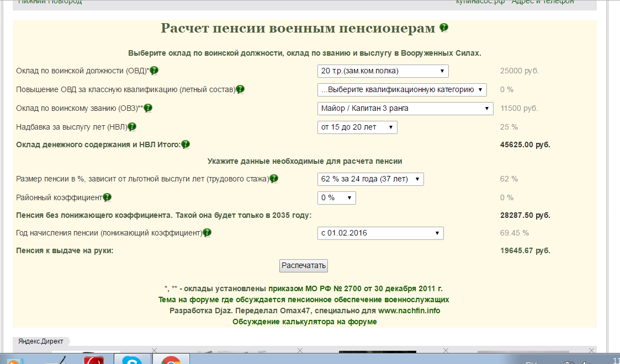
Task: Open rank dropdown showing Майор / Капитан 3 ранга
Action: click(x=405, y=109)
